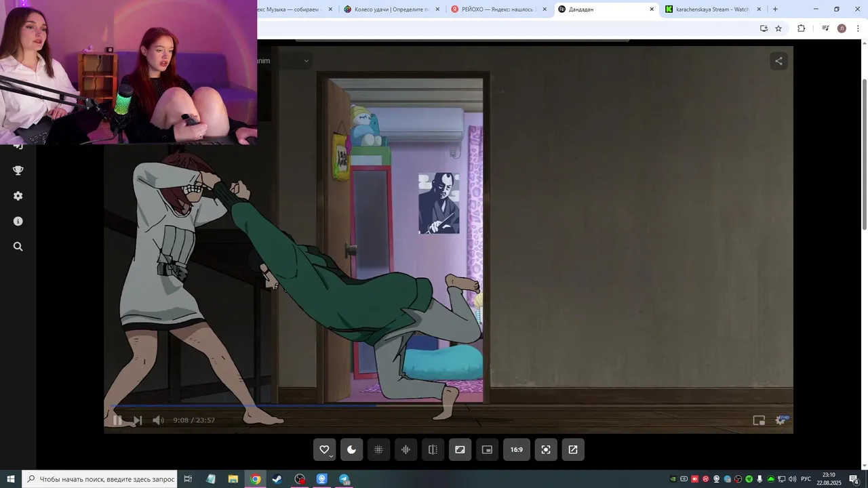Enable picture-in-picture from bottom toolbar
The height and width of the screenshot is (488, 868).
pos(487,449)
